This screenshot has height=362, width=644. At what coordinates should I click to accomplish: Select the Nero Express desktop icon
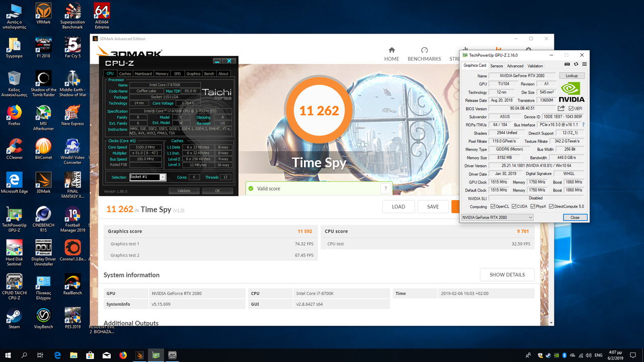pos(72,116)
